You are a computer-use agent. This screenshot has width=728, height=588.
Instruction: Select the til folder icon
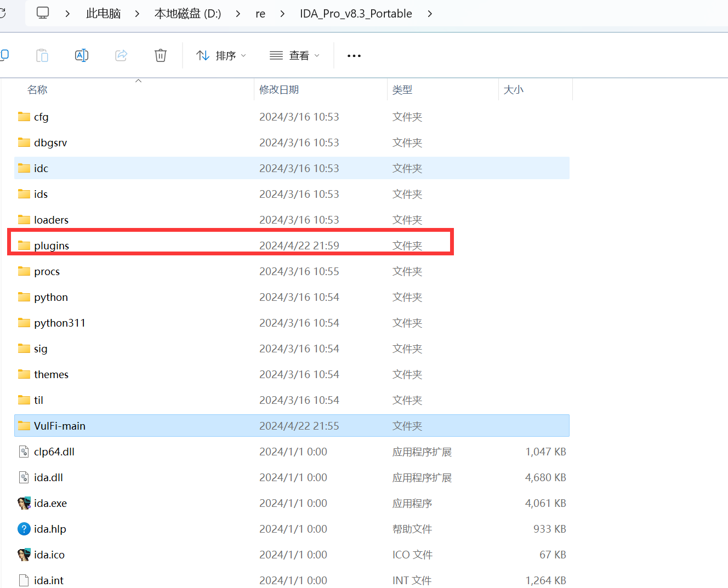[24, 400]
